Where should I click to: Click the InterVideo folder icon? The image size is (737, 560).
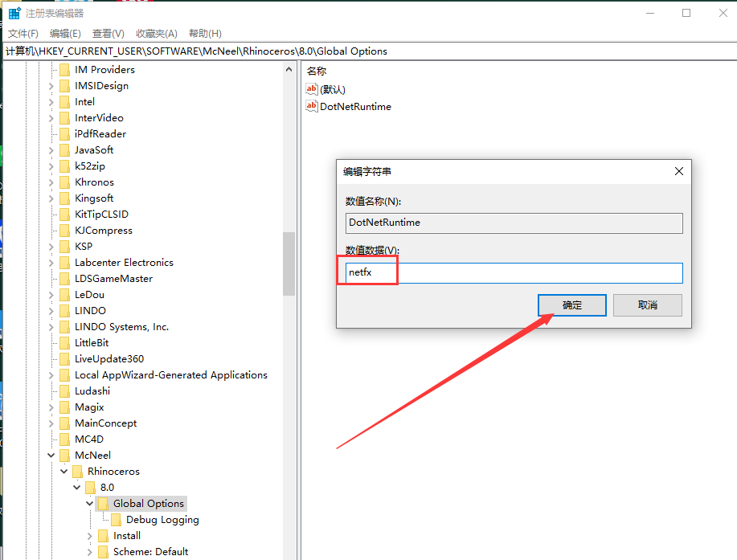point(65,118)
